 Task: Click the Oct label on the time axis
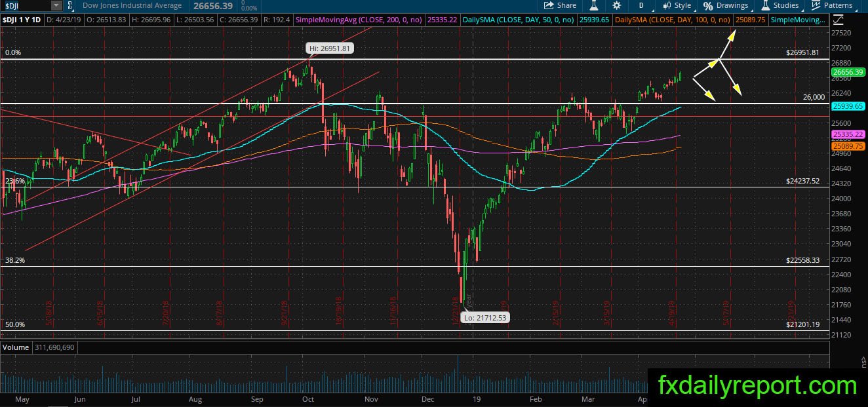pyautogui.click(x=307, y=398)
